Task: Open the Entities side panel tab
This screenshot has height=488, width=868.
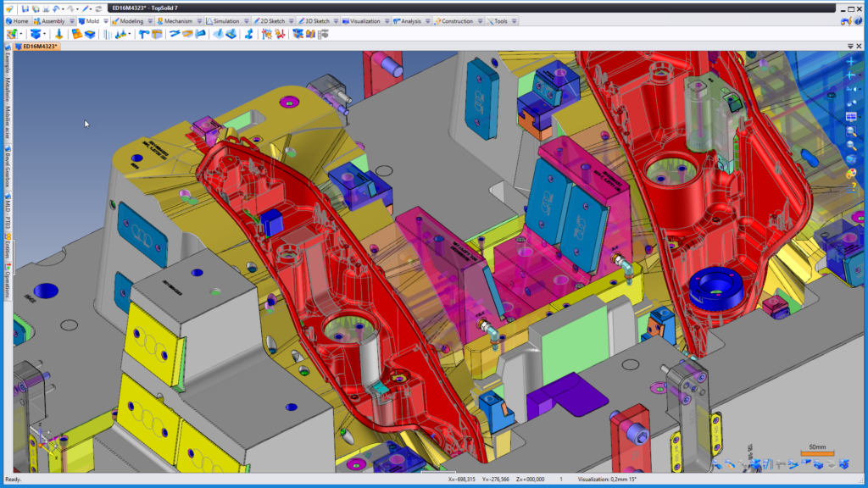Action: [x=8, y=247]
